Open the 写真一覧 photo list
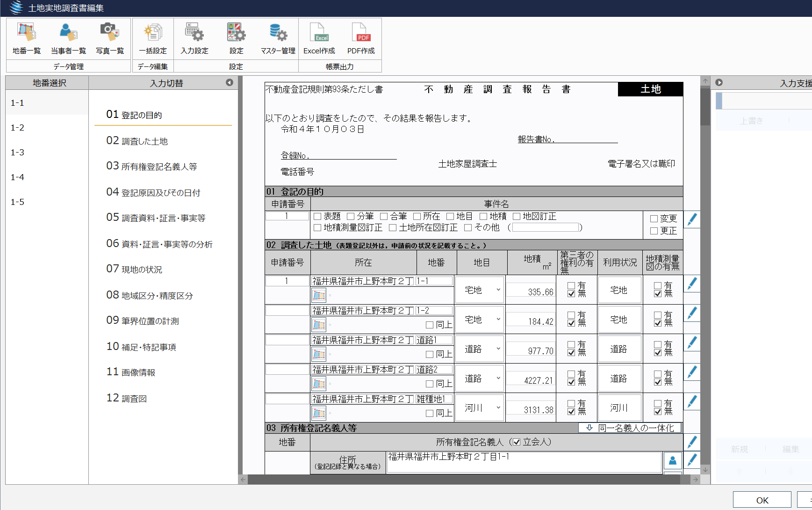The width and height of the screenshot is (812, 510). pyautogui.click(x=110, y=39)
